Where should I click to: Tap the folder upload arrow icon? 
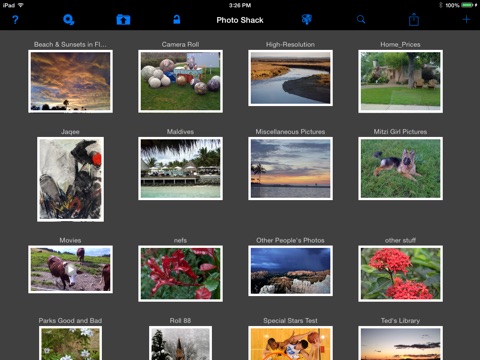123,20
